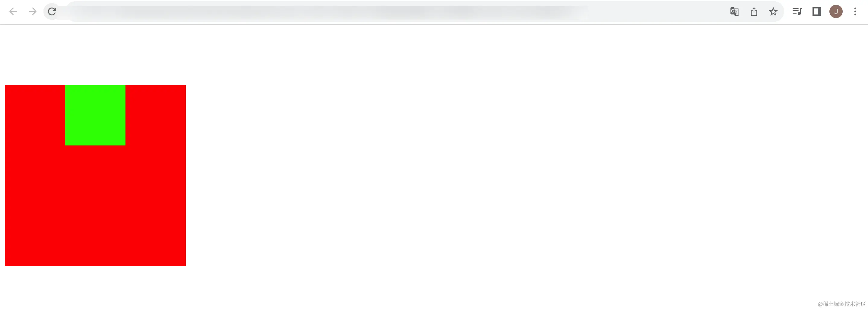Click the watermark text in the bottom corner
Image resolution: width=868 pixels, height=309 pixels.
point(842,304)
